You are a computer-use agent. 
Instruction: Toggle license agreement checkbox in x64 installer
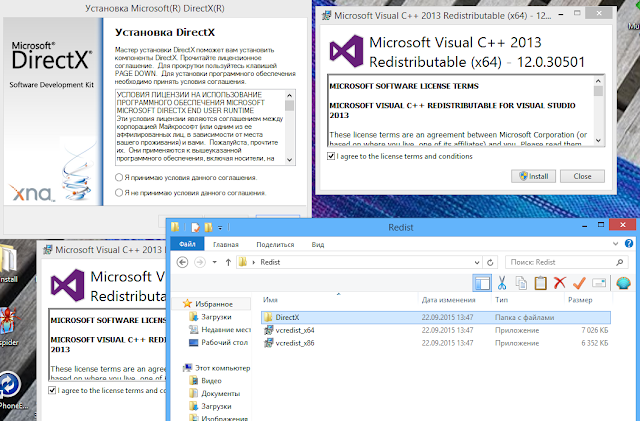click(x=331, y=156)
